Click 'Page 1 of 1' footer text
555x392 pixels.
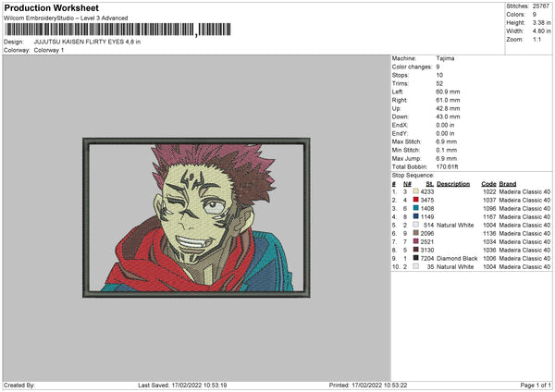[536, 386]
